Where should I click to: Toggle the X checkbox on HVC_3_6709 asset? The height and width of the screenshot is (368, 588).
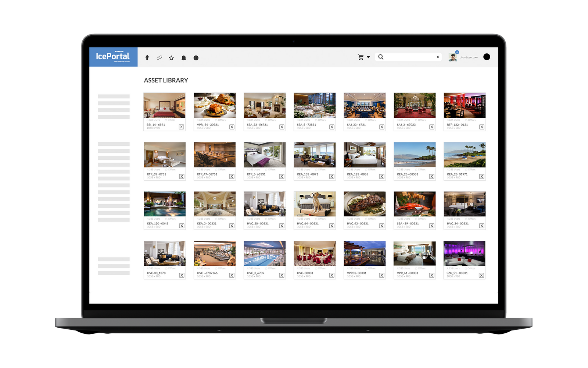[282, 275]
